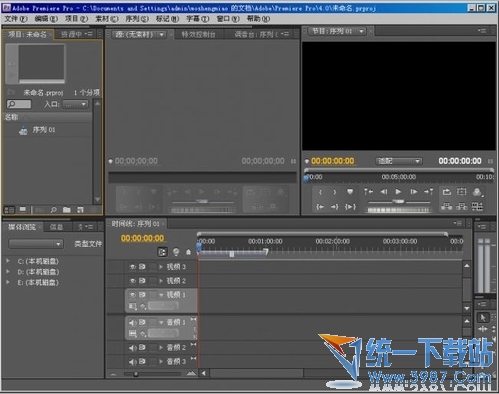Go to next marker in Program monitor
The image size is (499, 394).
[x=429, y=192]
